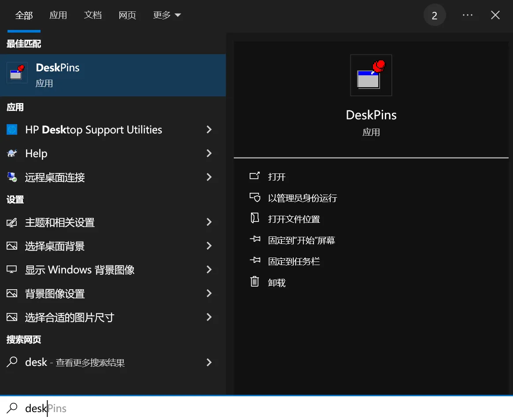Choose 以管理员身份运行
This screenshot has height=420, width=513.
point(303,198)
